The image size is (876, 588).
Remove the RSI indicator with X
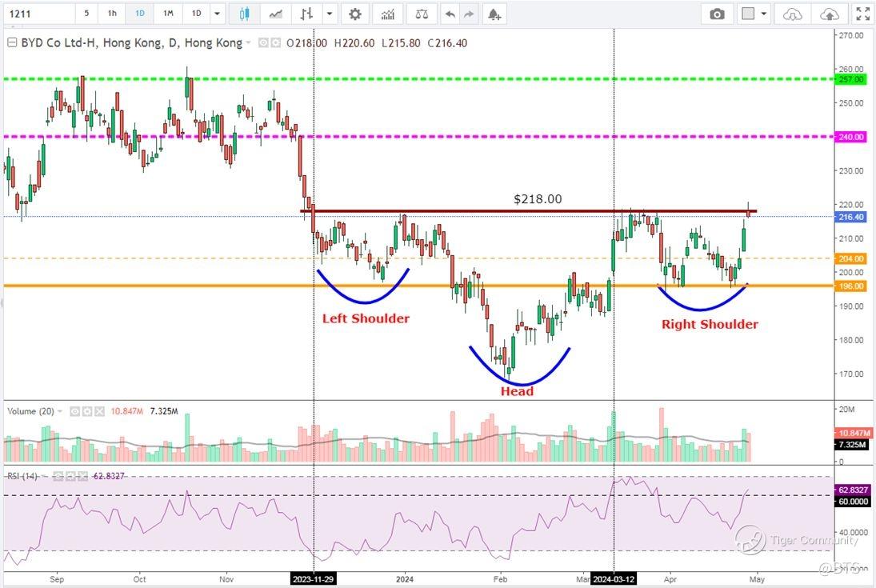[82, 476]
